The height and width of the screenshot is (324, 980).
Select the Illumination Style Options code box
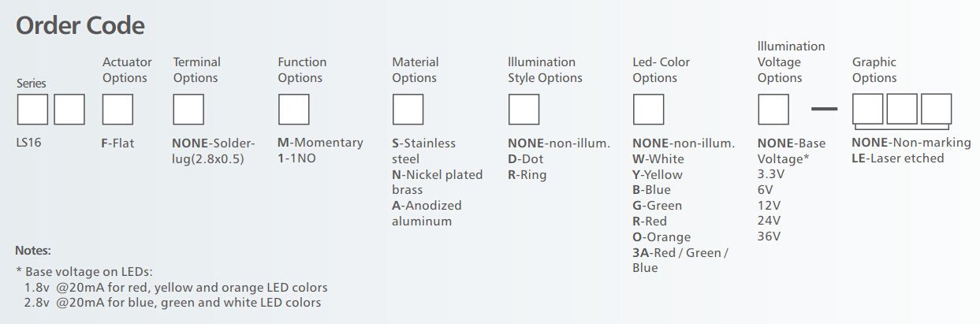pos(524,110)
